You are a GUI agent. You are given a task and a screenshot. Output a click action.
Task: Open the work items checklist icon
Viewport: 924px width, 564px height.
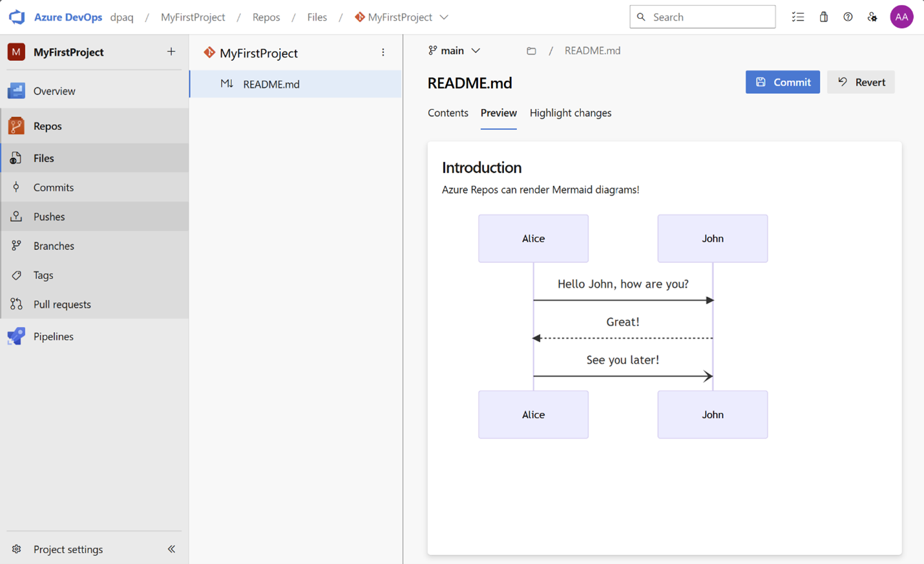click(x=798, y=17)
